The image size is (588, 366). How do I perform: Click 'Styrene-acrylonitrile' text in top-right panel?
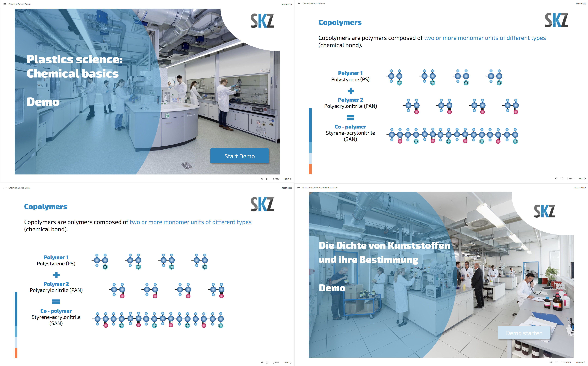pyautogui.click(x=350, y=133)
